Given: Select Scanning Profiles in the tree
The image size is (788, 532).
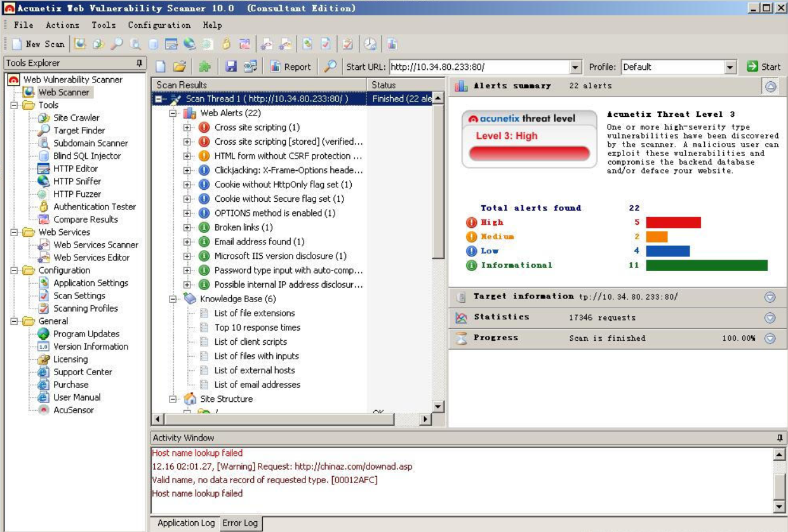Looking at the screenshot, I should [x=86, y=309].
